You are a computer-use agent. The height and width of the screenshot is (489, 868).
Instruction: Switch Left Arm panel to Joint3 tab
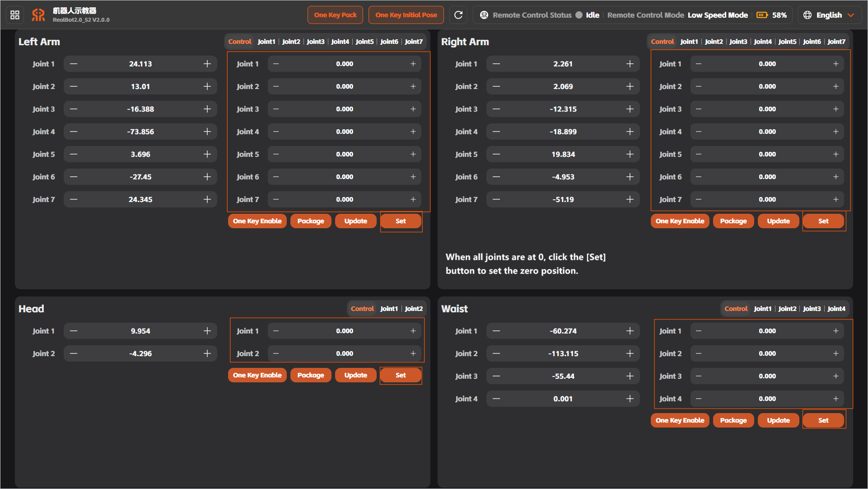pos(315,42)
